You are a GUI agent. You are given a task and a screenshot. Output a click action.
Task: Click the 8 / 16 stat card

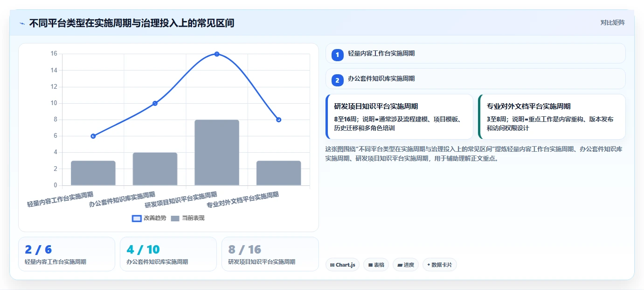pos(270,254)
